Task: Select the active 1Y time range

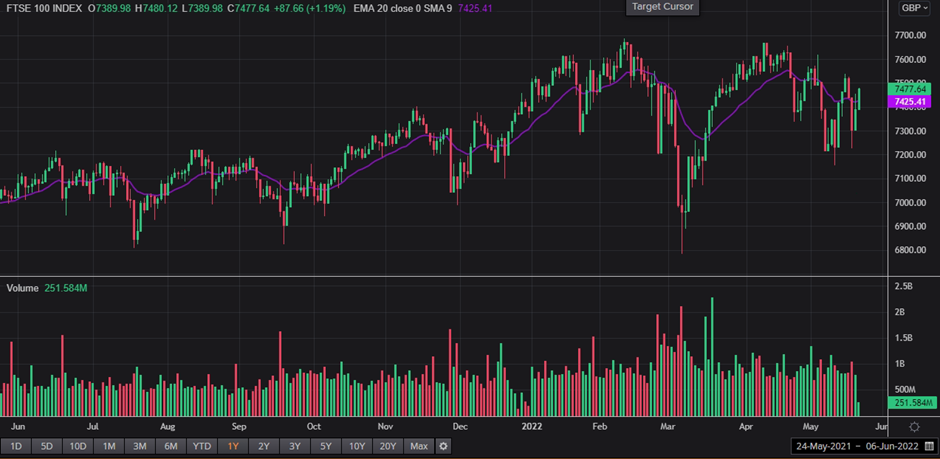Action: click(233, 446)
